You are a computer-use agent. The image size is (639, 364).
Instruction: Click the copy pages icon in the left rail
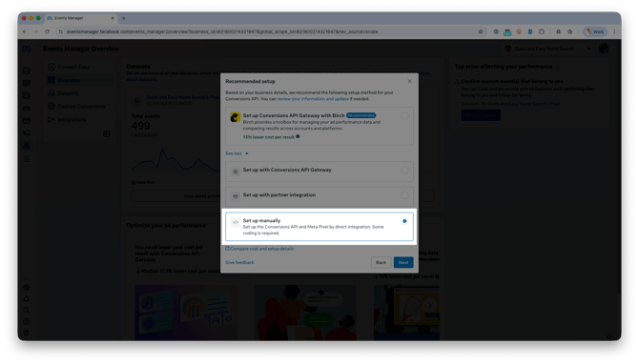coord(27,95)
